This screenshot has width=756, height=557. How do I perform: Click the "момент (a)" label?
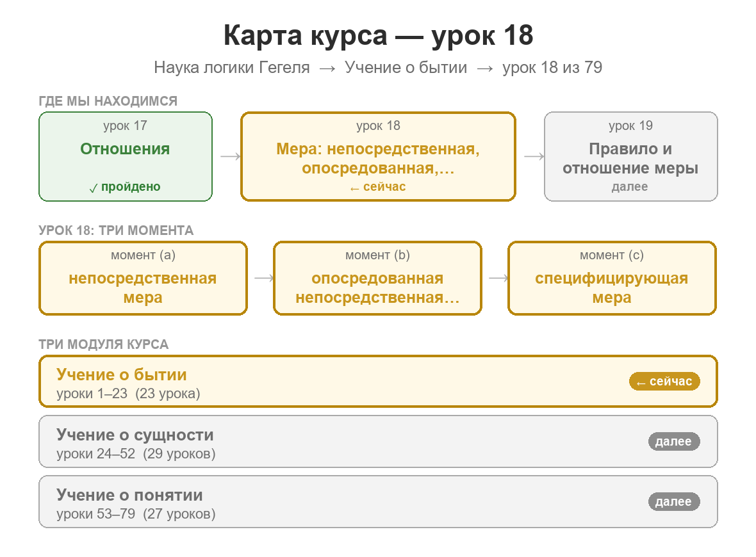coord(144,255)
